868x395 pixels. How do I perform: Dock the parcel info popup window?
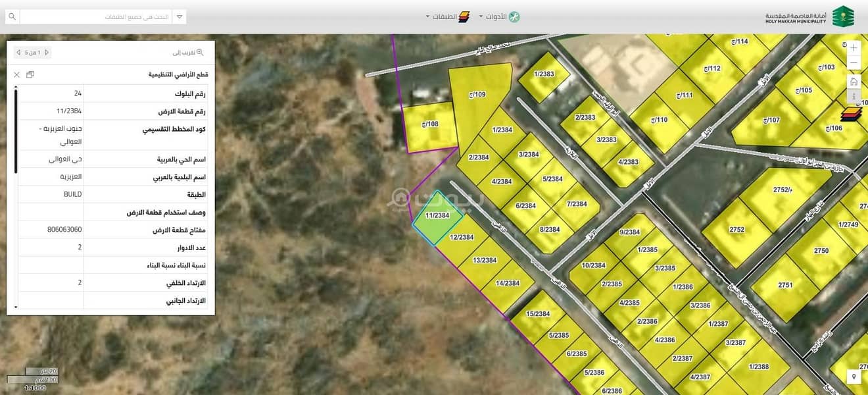(x=30, y=74)
